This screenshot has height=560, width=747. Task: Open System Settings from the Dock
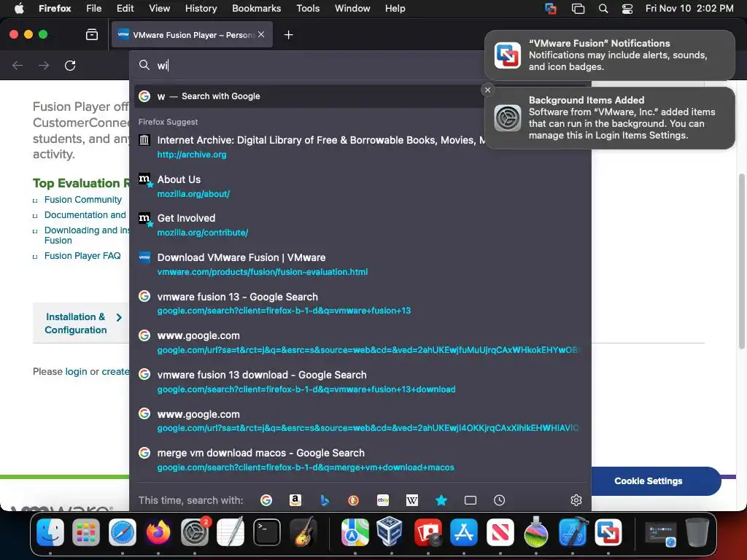(x=194, y=532)
